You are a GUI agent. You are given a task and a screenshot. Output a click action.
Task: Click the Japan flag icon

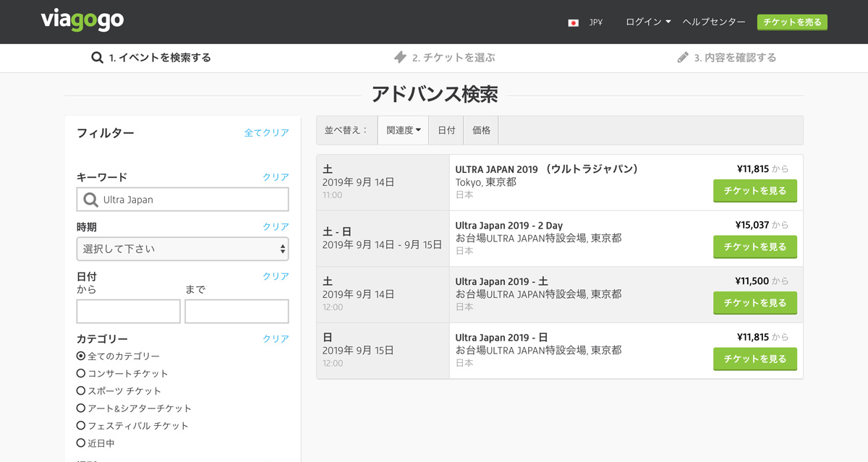click(574, 22)
